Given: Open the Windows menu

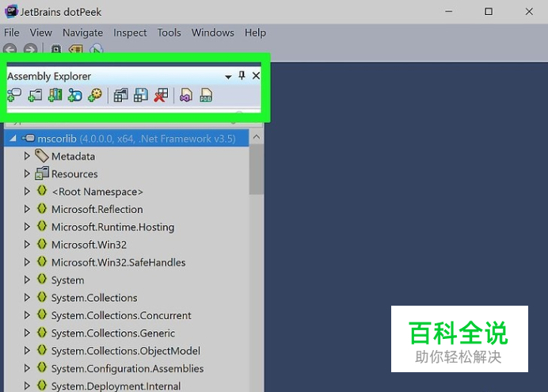Looking at the screenshot, I should (212, 32).
